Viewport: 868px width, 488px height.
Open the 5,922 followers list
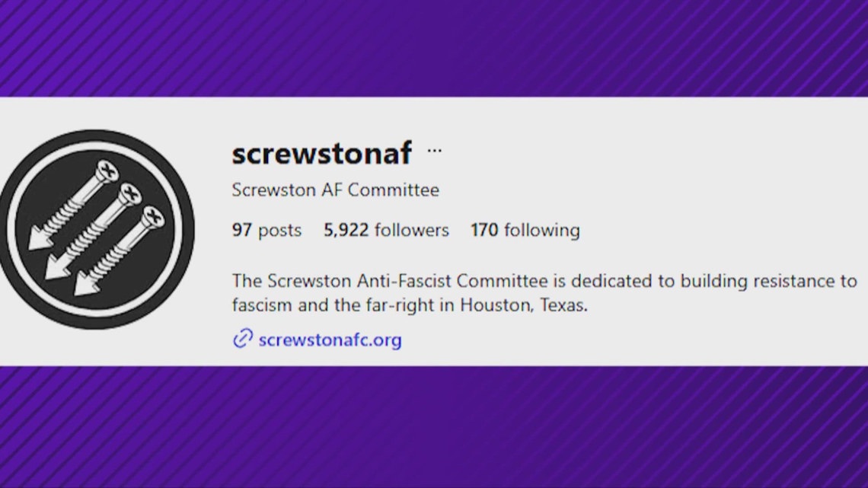(x=385, y=230)
